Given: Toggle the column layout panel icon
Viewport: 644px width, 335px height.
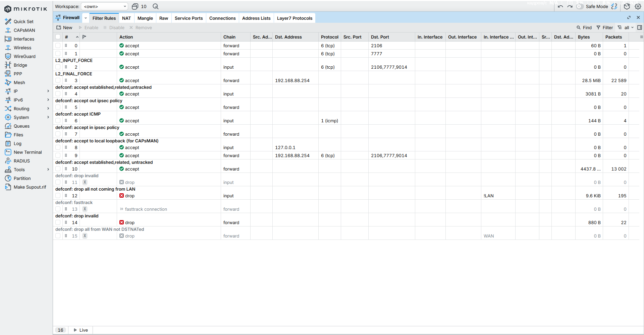Looking at the screenshot, I should [x=640, y=27].
